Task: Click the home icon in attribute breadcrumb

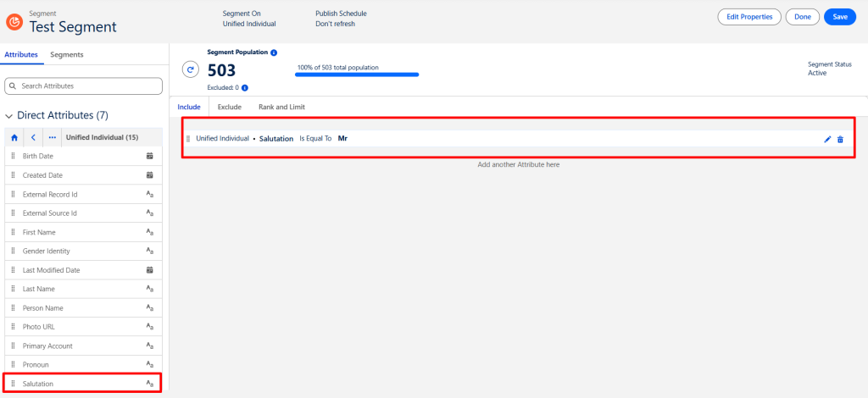Action: coord(14,137)
